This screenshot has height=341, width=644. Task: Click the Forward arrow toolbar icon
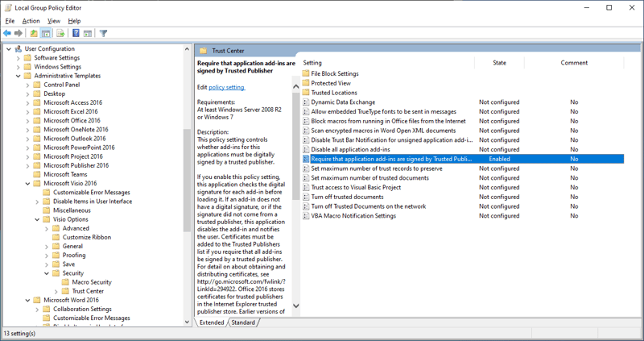18,33
